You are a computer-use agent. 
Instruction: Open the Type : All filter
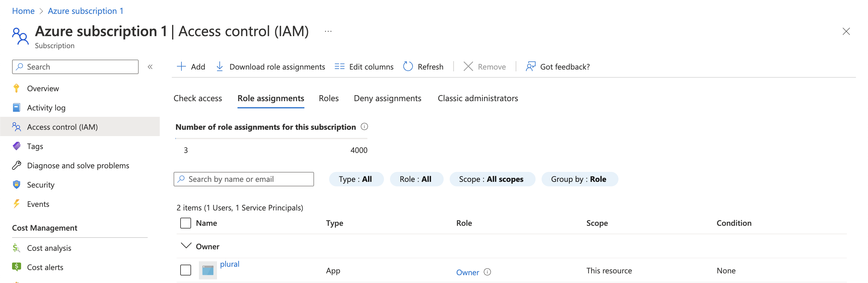click(356, 179)
